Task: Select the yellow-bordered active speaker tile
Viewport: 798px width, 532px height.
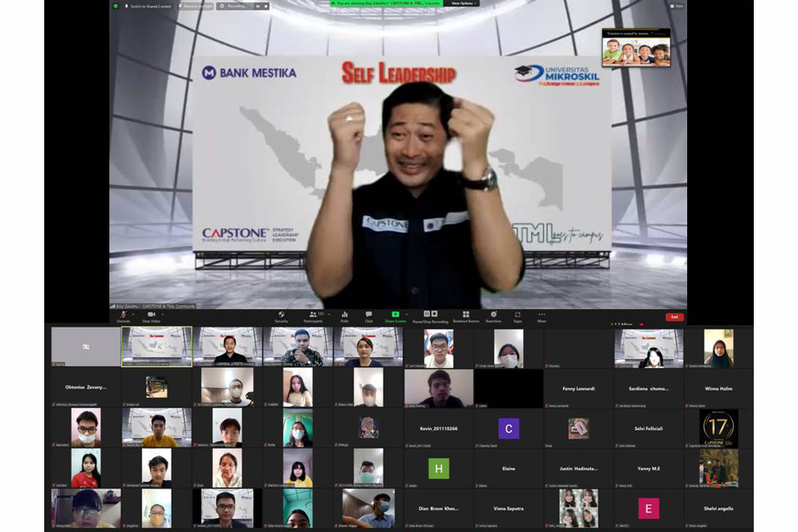Action: click(157, 347)
